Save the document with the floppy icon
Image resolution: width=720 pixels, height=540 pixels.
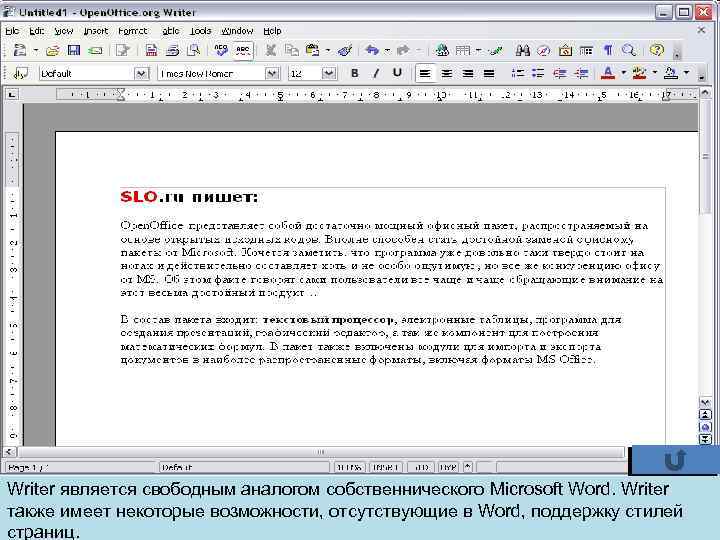[74, 50]
